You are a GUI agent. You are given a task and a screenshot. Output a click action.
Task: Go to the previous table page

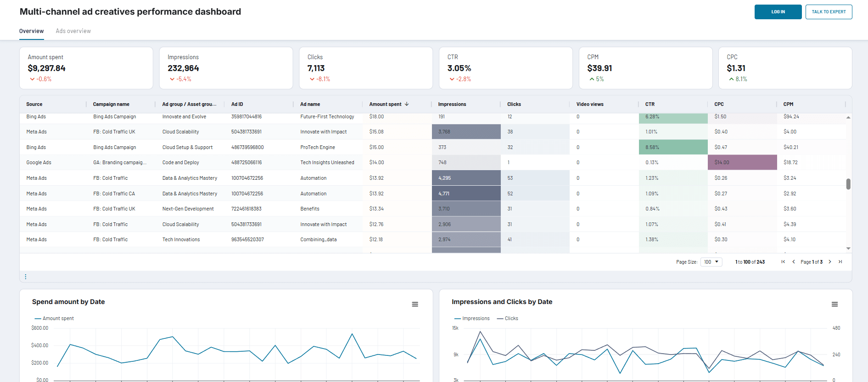(794, 262)
